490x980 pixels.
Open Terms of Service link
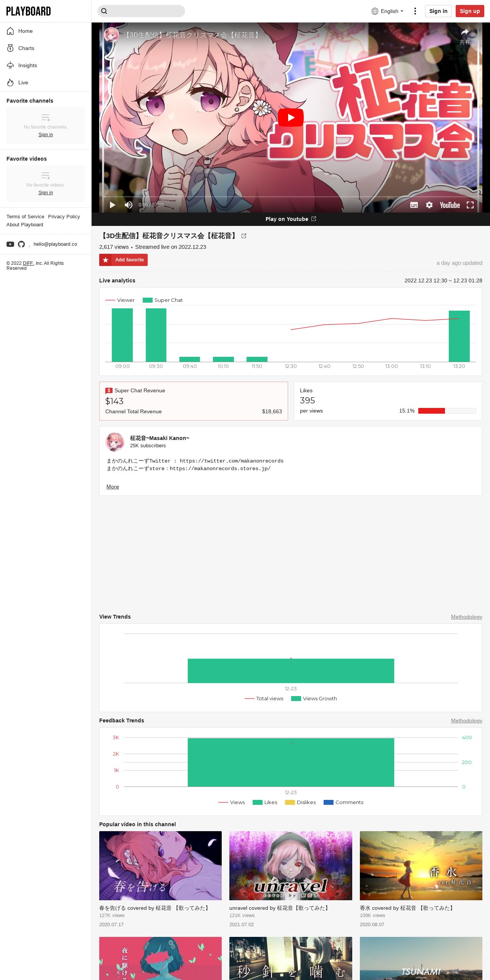pos(25,216)
